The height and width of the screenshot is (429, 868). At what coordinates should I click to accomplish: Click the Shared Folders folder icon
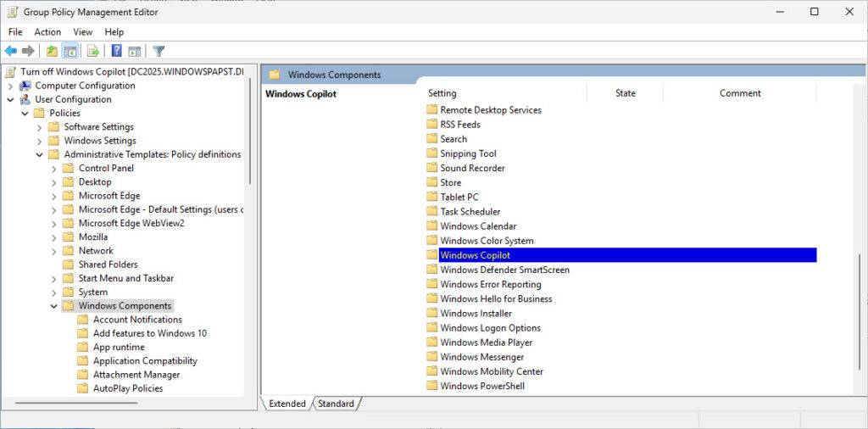point(68,265)
